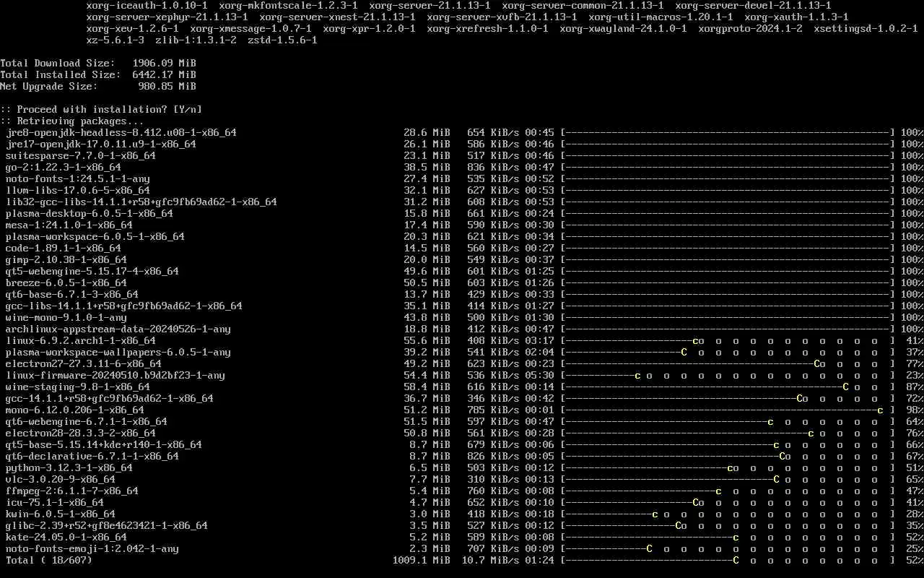Click "55.6 MiB" size in linux row
The image size is (924, 578).
click(427, 340)
